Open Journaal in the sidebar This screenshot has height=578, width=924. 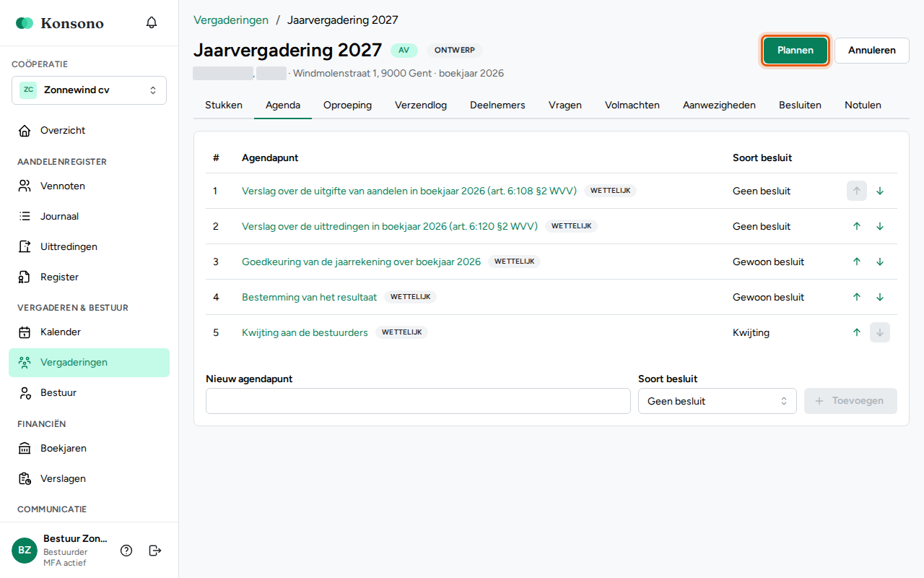[x=89, y=217]
